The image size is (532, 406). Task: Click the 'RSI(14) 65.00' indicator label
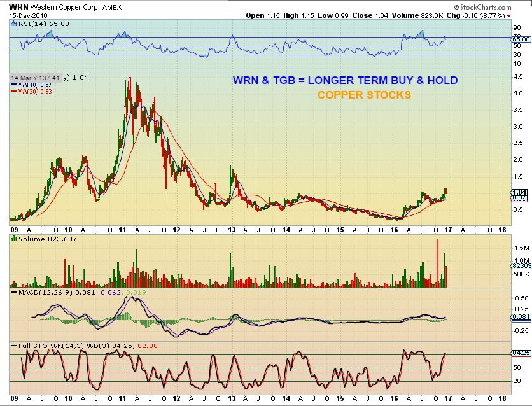(44, 24)
